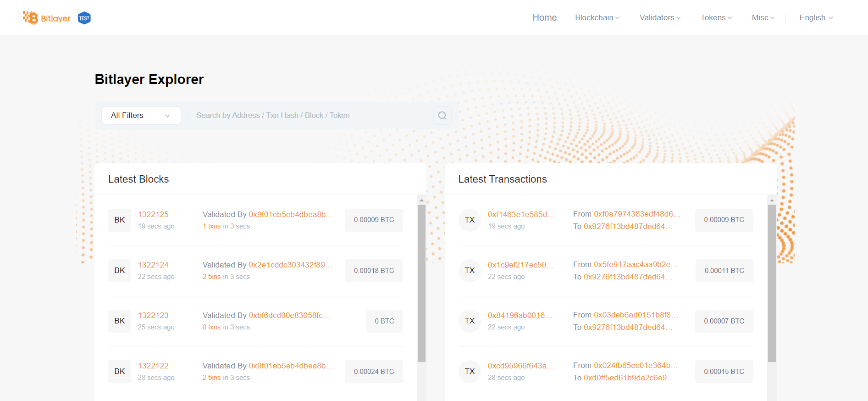The height and width of the screenshot is (401, 868).
Task: Click the Latest Transactions heading
Action: pos(503,179)
